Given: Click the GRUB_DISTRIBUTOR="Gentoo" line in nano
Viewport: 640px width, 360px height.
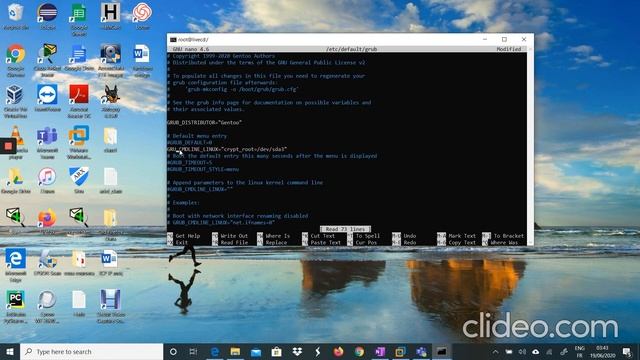Looking at the screenshot, I should tap(204, 122).
